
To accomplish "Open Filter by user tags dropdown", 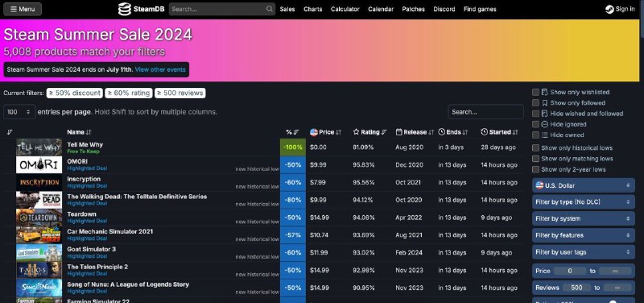I will click(583, 252).
